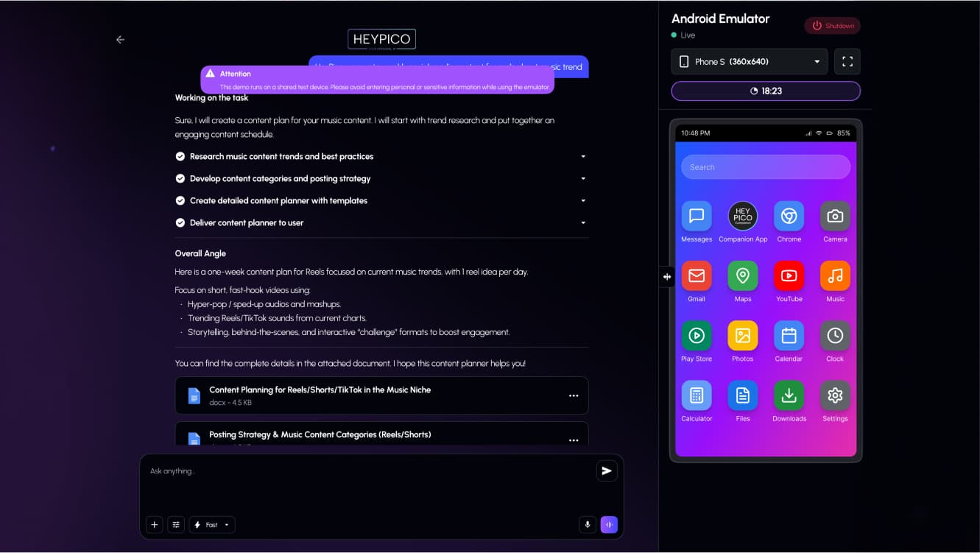Screen dimensions: 980x553
Task: Send message with paper plane button
Action: [x=607, y=471]
